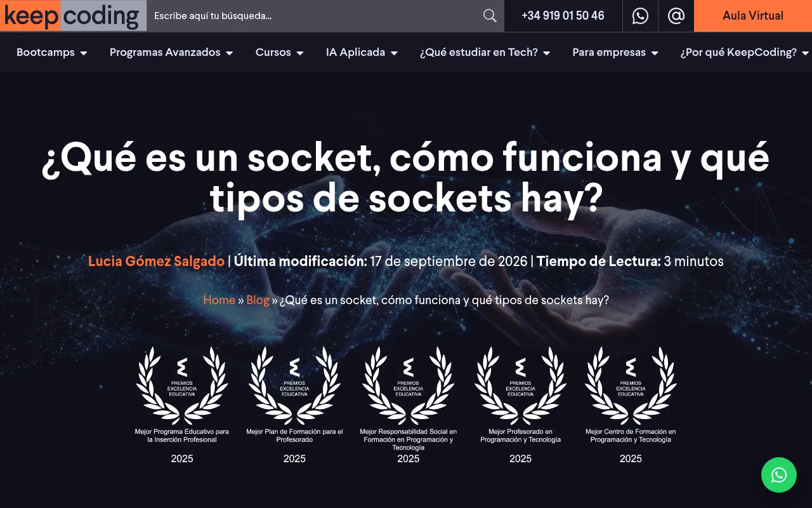Click the 'Mejor Profesorado en Programación' award badge
Screen dimensions: 812x508
(520, 405)
